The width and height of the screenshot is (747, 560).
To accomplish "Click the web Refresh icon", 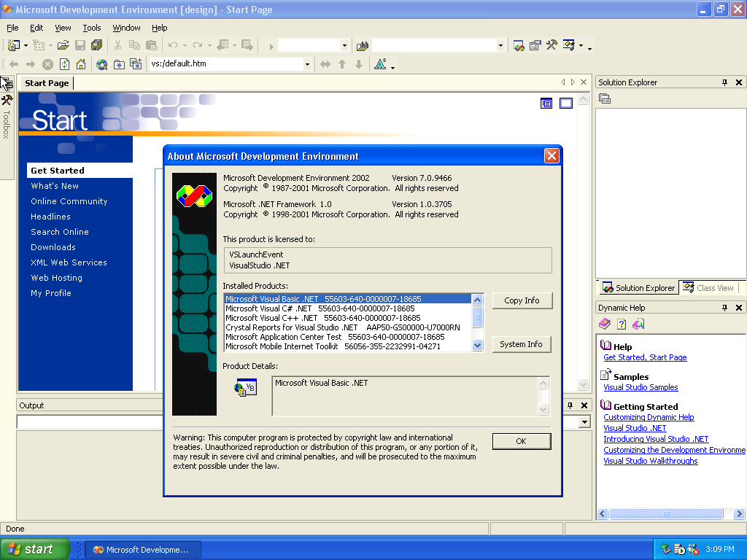I will [x=64, y=64].
